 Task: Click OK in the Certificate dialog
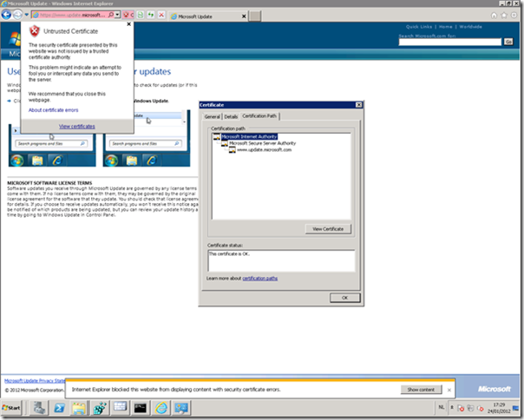345,298
